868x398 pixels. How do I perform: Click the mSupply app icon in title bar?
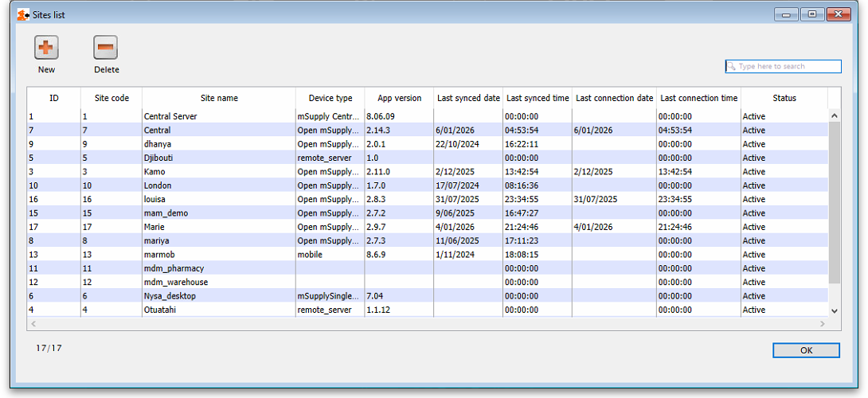point(23,14)
